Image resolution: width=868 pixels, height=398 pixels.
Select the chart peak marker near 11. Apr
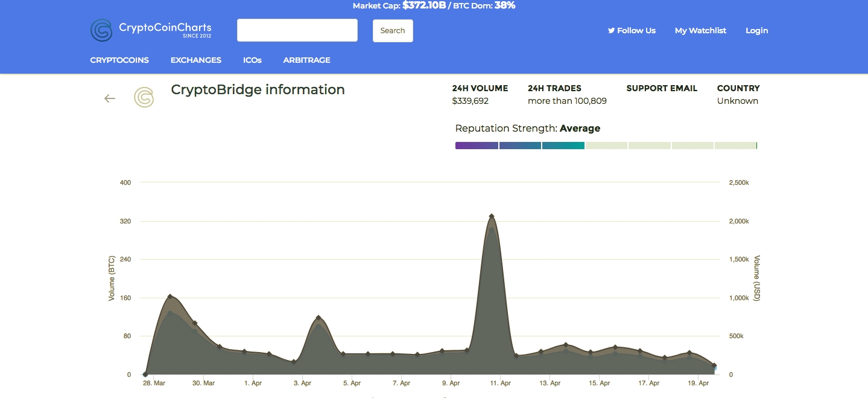492,216
